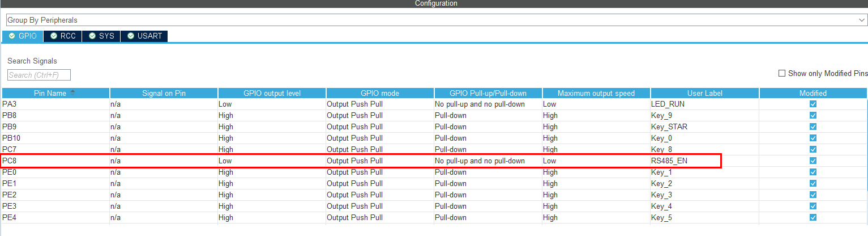
Task: Sort by Signal on Pin column header
Action: pyautogui.click(x=164, y=93)
